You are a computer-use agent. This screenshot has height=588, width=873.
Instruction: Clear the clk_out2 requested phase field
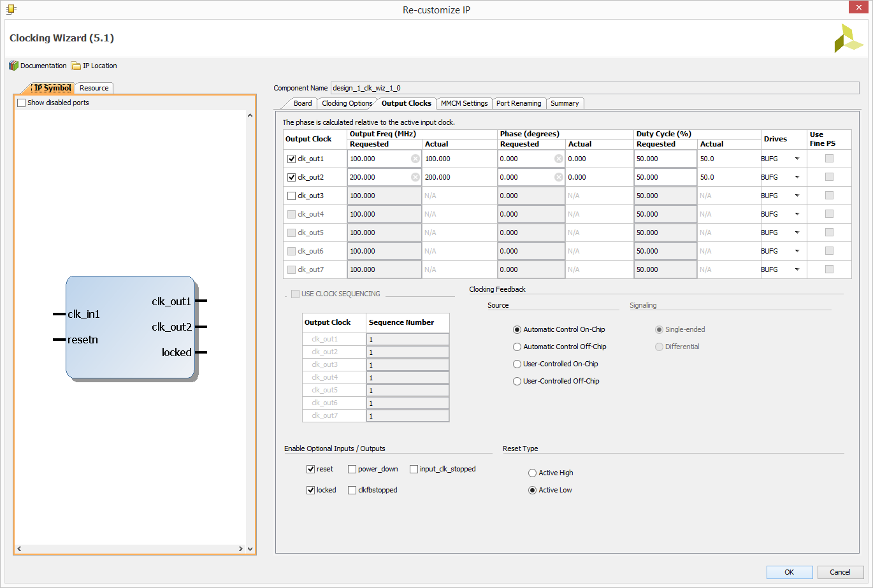559,177
